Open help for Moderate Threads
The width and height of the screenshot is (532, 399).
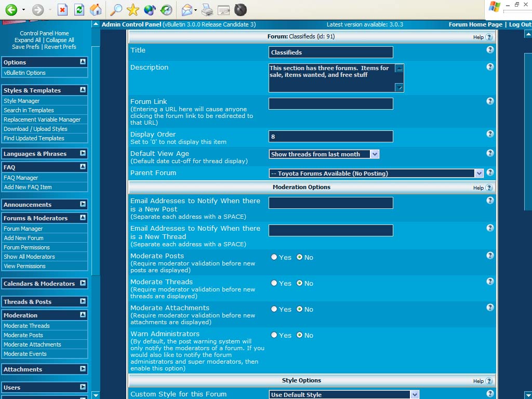490,282
